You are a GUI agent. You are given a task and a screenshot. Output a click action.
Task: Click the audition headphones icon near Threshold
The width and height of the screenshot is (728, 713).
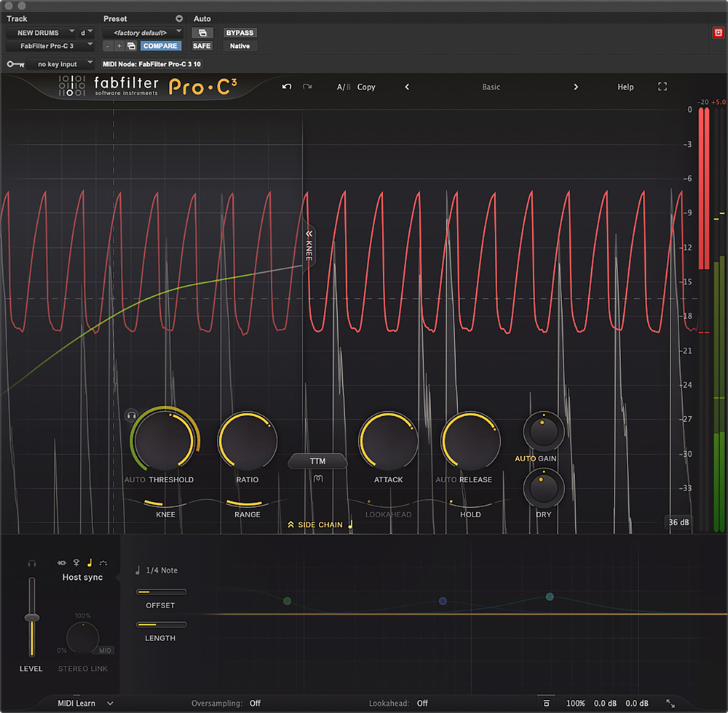point(132,415)
